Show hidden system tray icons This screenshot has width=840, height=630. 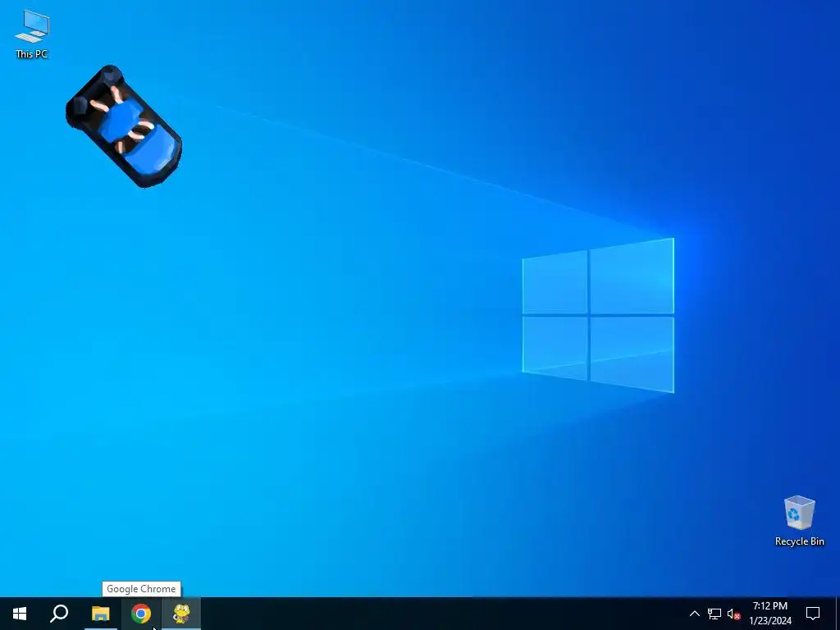click(x=694, y=614)
